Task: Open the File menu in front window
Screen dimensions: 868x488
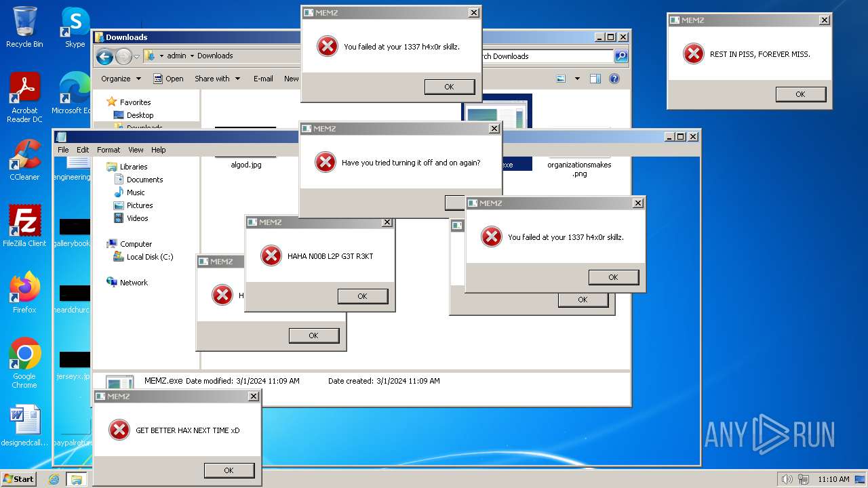Action: (x=63, y=150)
